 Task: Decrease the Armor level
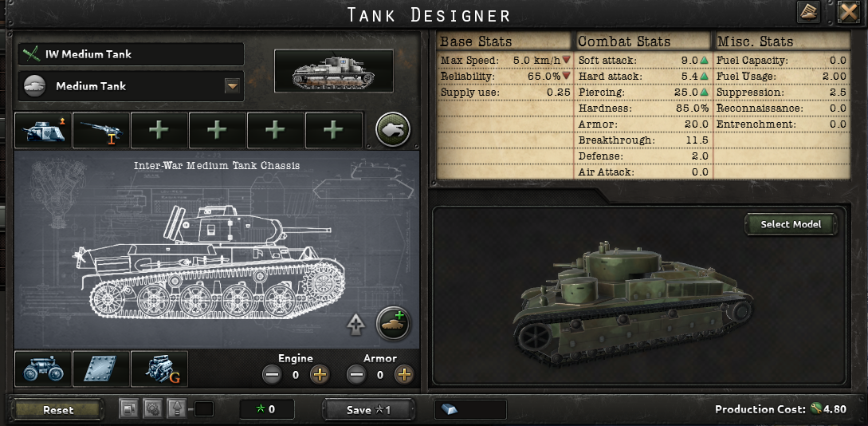pos(356,375)
